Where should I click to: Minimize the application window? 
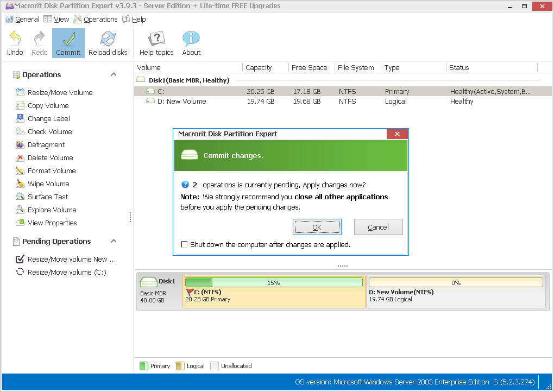click(x=510, y=6)
